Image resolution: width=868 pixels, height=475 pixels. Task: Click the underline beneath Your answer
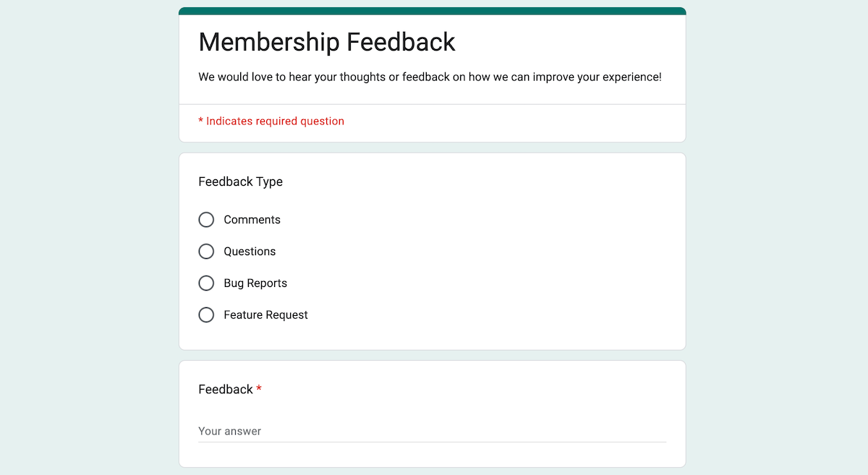[x=432, y=442]
